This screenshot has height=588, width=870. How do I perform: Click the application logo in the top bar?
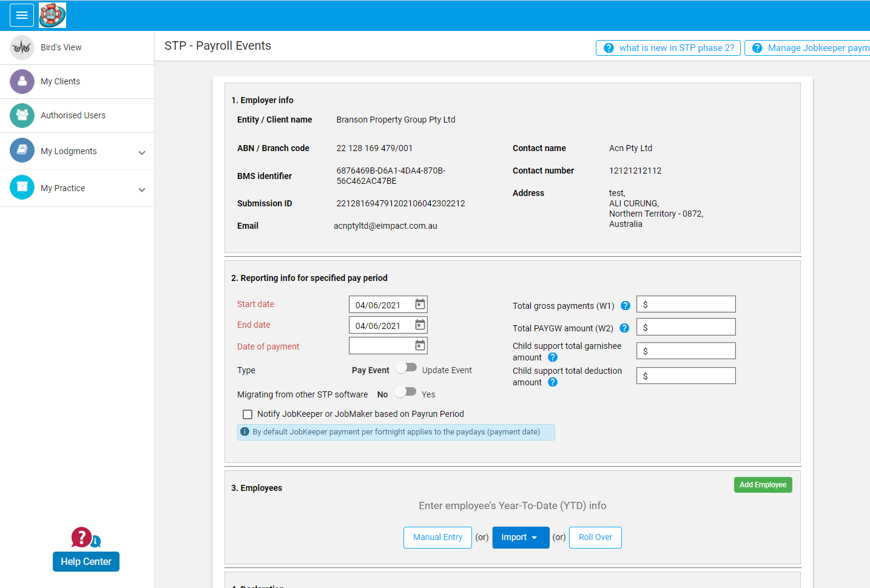click(x=52, y=15)
